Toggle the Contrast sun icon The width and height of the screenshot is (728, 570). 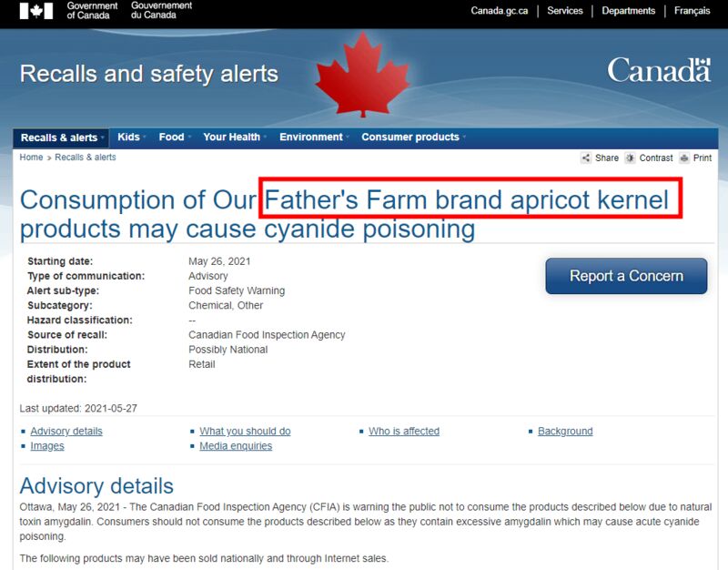pyautogui.click(x=630, y=158)
